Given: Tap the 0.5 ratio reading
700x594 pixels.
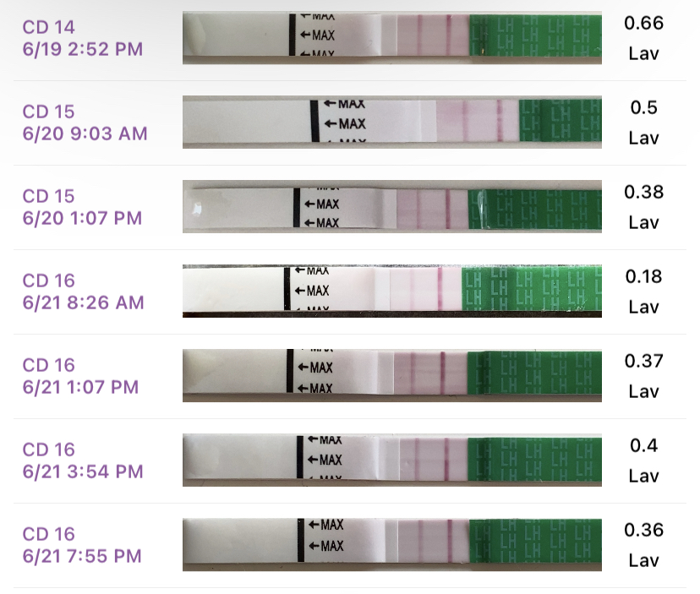Looking at the screenshot, I should (x=643, y=107).
